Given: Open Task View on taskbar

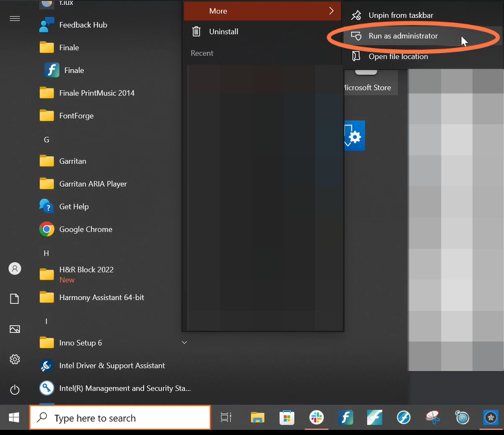Looking at the screenshot, I should click(226, 418).
